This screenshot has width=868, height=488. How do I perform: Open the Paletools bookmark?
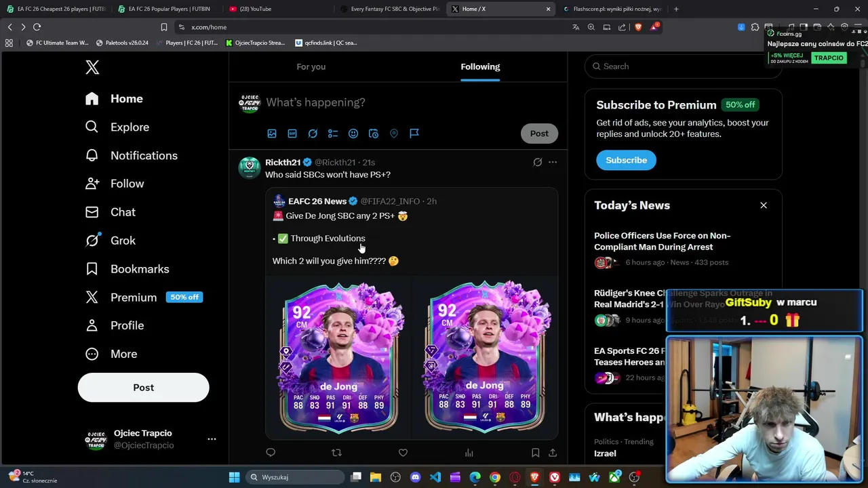[x=122, y=43]
